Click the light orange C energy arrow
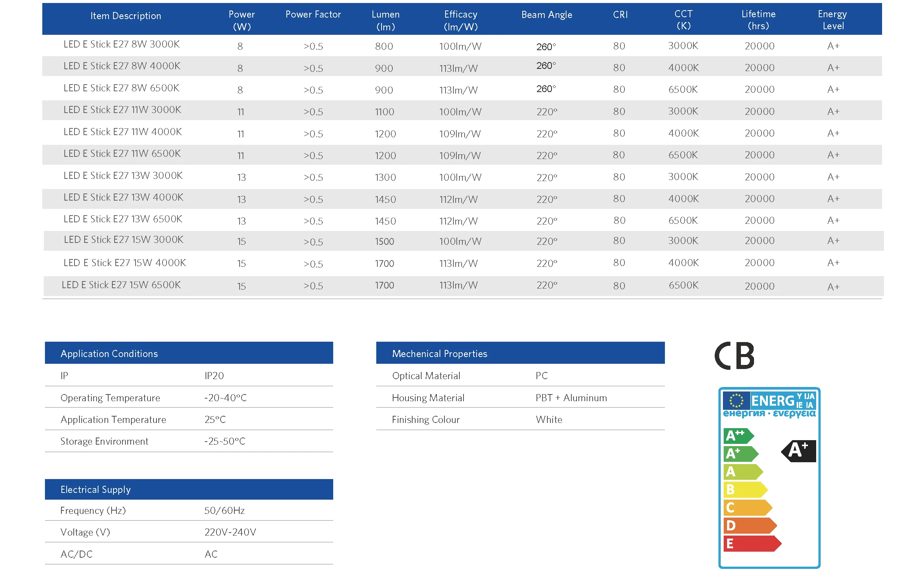The height and width of the screenshot is (573, 924). (747, 508)
